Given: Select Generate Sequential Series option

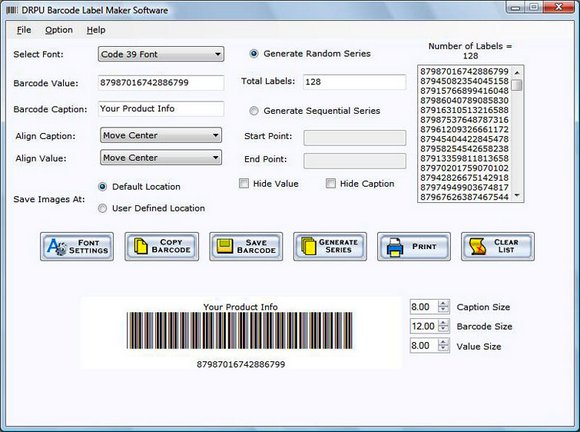Looking at the screenshot, I should click(254, 111).
